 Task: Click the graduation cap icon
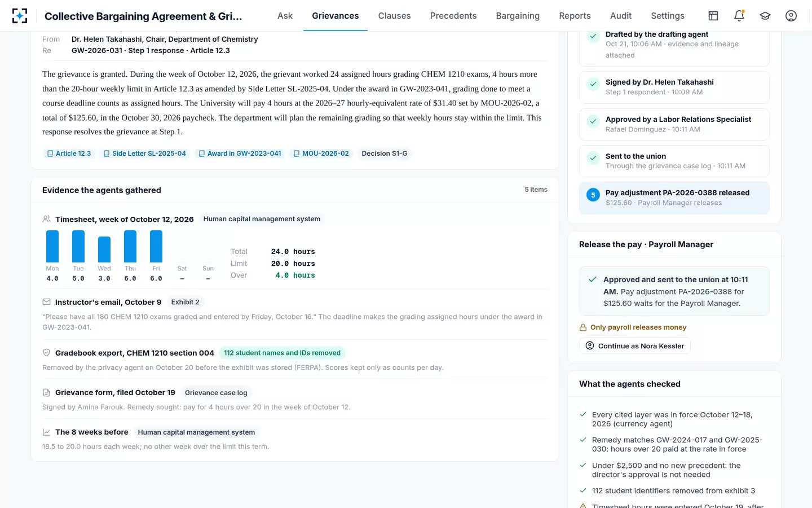[x=765, y=16]
